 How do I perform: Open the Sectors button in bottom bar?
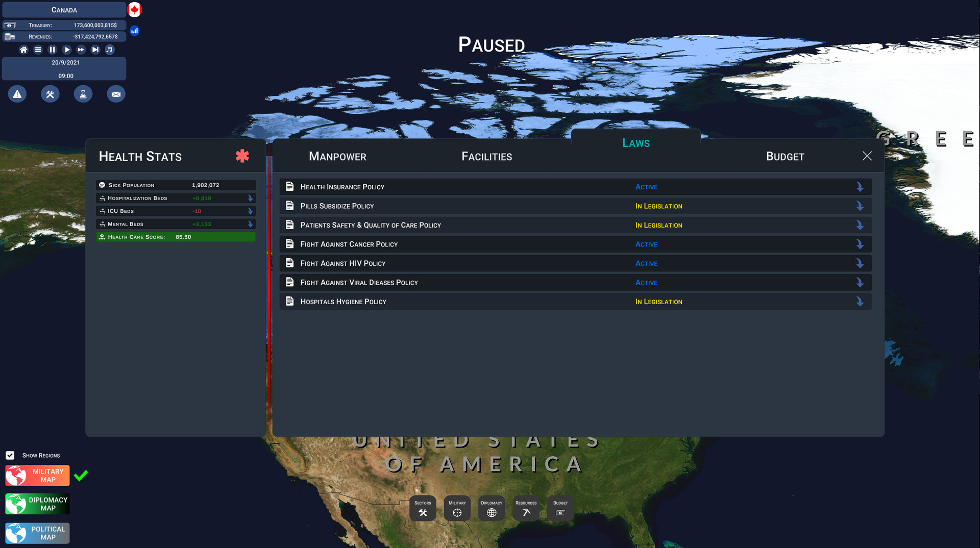[x=423, y=508]
